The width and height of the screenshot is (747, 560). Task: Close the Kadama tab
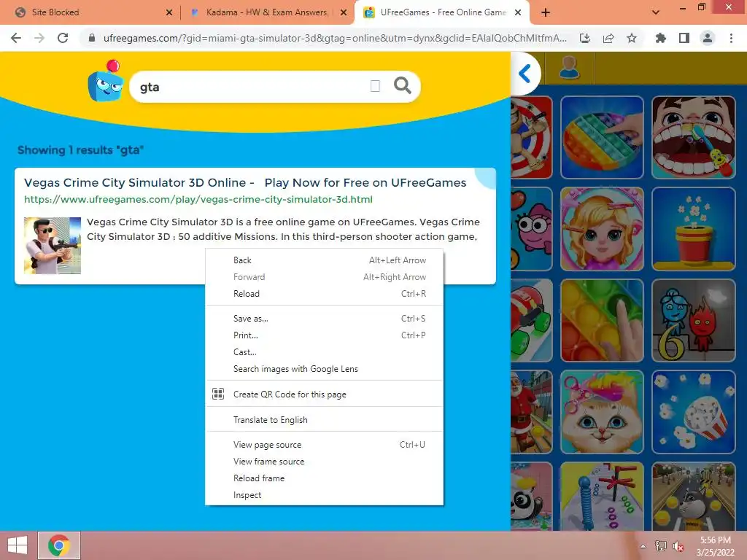pyautogui.click(x=344, y=12)
